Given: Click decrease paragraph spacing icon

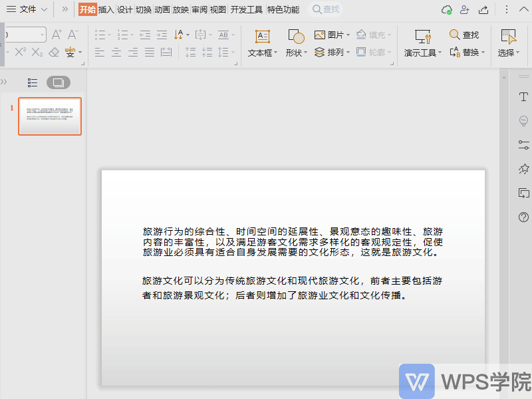Looking at the screenshot, I should pyautogui.click(x=207, y=53).
